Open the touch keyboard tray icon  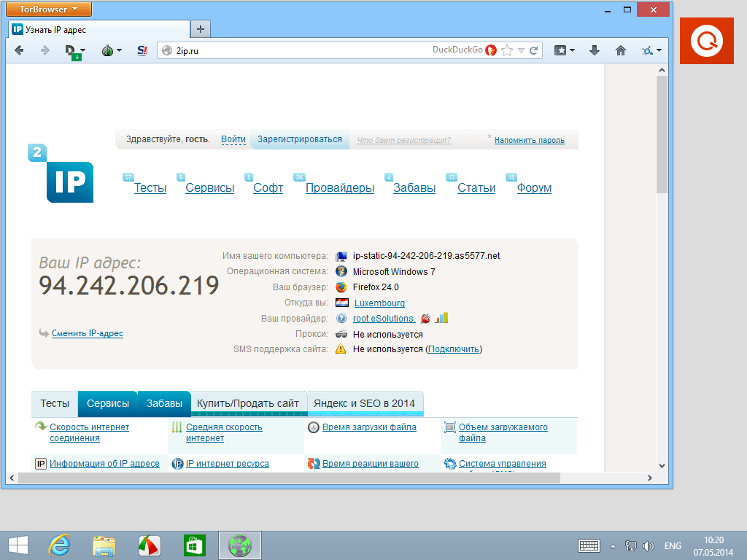(589, 545)
